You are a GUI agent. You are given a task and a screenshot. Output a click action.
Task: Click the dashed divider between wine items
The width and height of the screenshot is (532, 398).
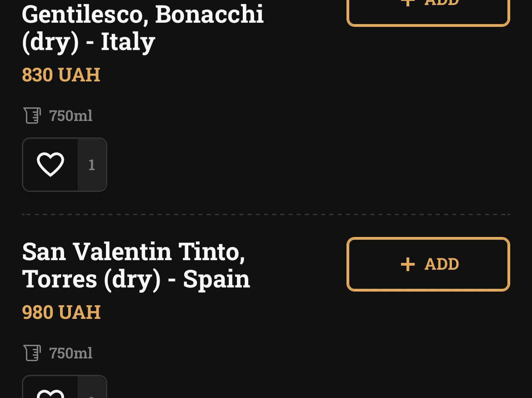click(266, 215)
